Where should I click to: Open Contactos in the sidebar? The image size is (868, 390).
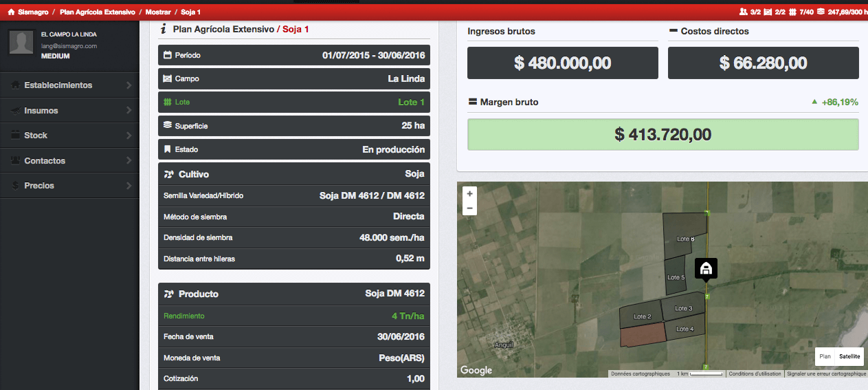(x=69, y=161)
